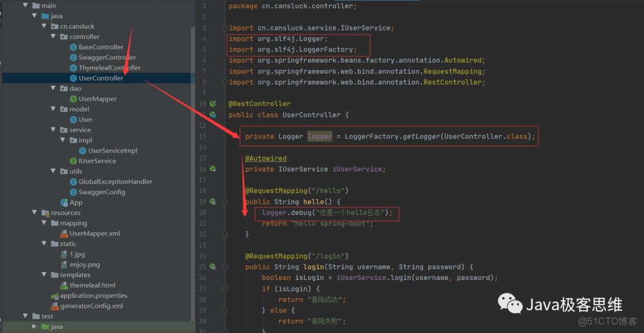Select UserServiceImpl in the impl package
Screen dimensions: 644x333
(112, 151)
